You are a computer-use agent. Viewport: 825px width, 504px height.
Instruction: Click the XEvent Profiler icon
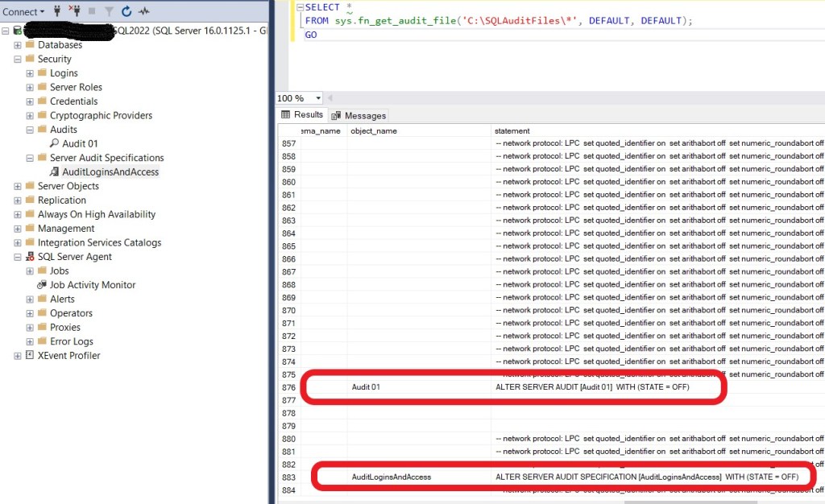point(31,356)
